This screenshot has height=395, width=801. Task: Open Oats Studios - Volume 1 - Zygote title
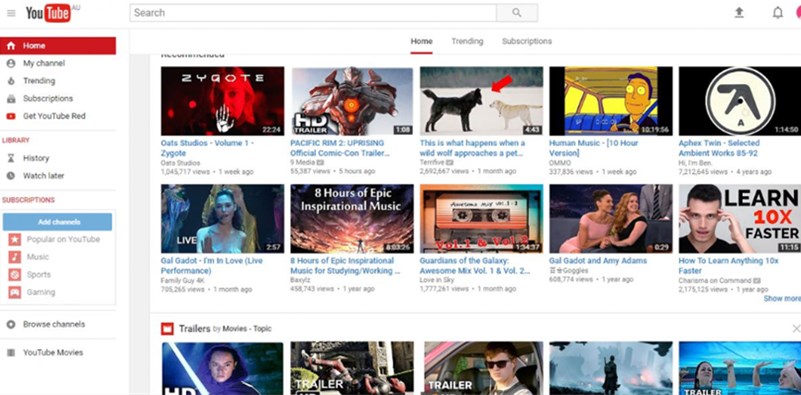click(207, 148)
